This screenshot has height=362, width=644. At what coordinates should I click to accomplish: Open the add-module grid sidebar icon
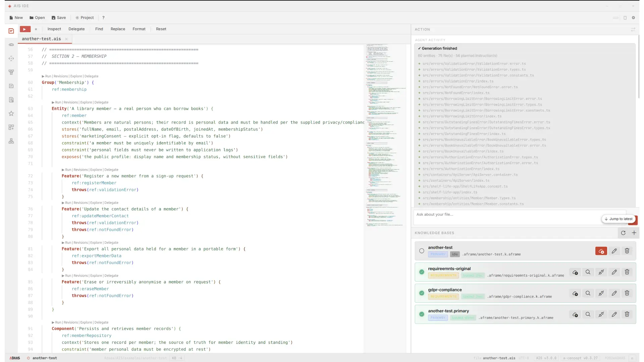pos(11,127)
